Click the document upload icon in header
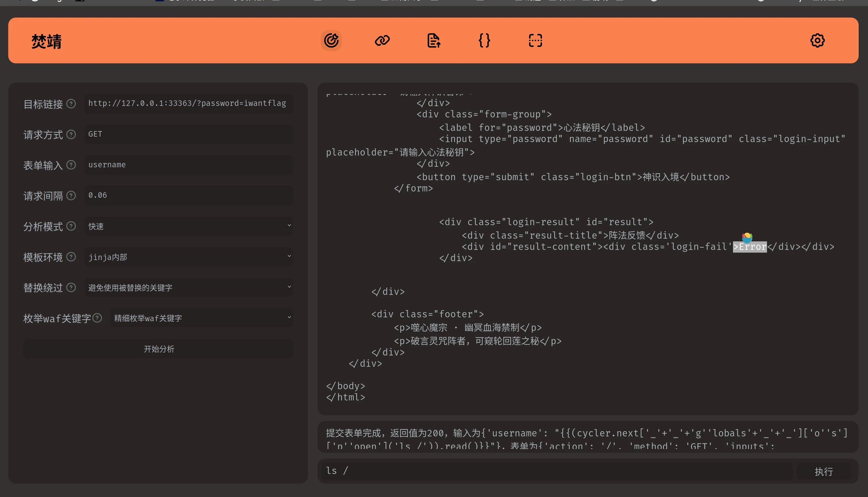The image size is (868, 497). pos(433,40)
